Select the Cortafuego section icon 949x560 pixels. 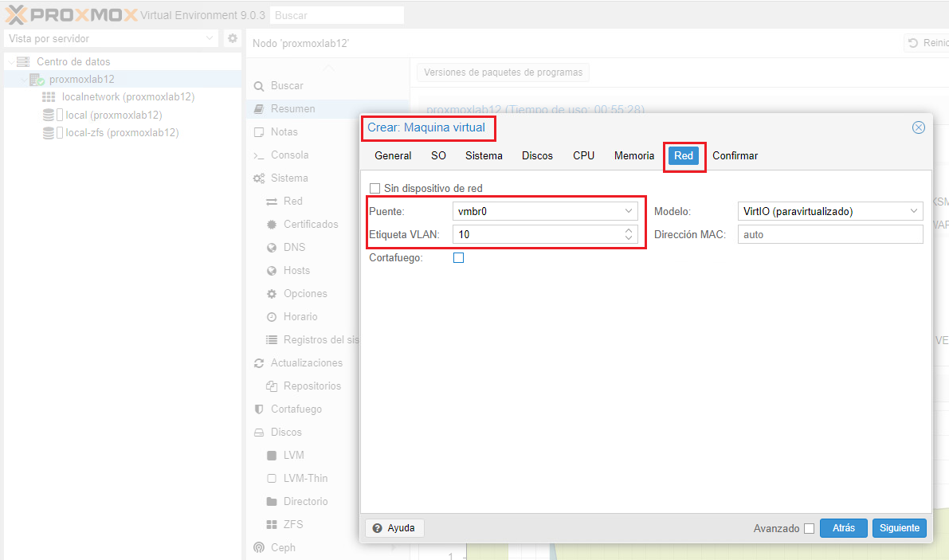[x=258, y=409]
